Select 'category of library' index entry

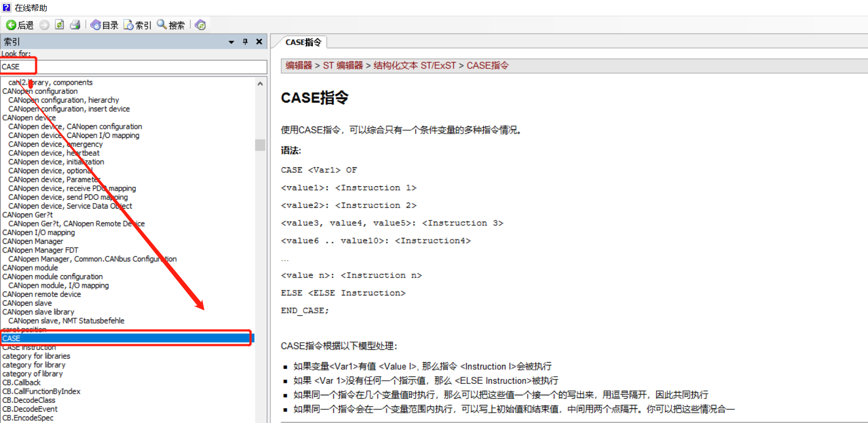click(x=33, y=374)
